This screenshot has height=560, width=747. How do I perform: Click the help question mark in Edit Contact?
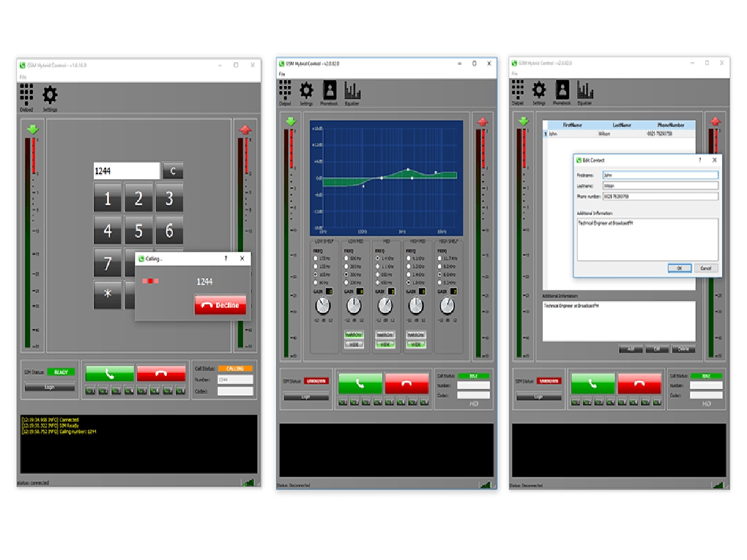(x=700, y=160)
